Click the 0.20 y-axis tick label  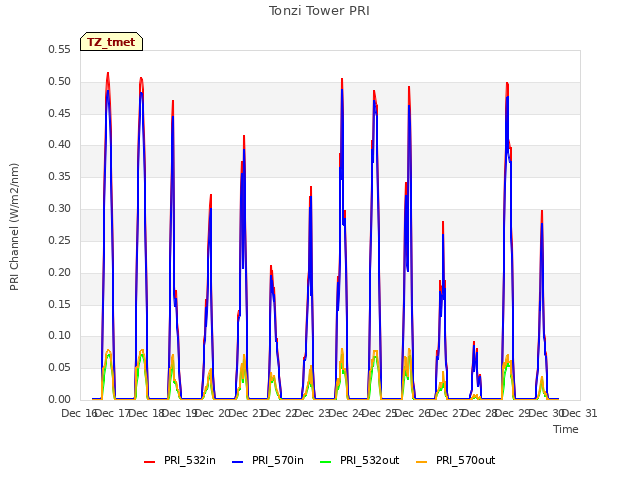click(59, 272)
